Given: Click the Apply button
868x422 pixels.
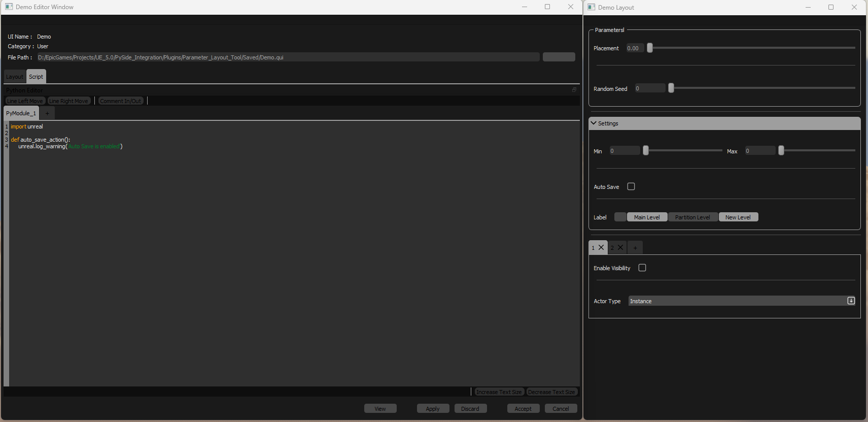Looking at the screenshot, I should 433,408.
